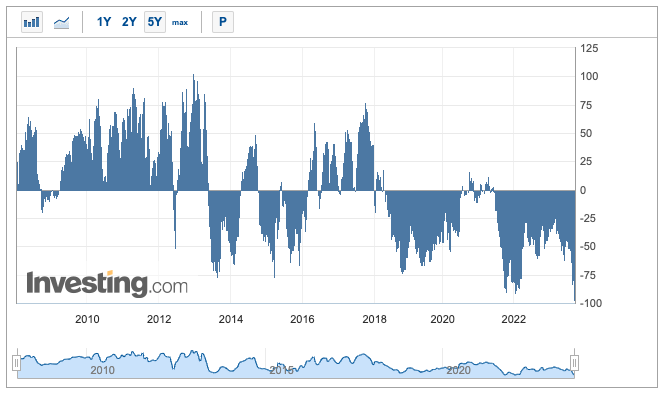Image resolution: width=664 pixels, height=394 pixels.
Task: Click the 2020 label on navigator timeline
Action: (x=458, y=370)
